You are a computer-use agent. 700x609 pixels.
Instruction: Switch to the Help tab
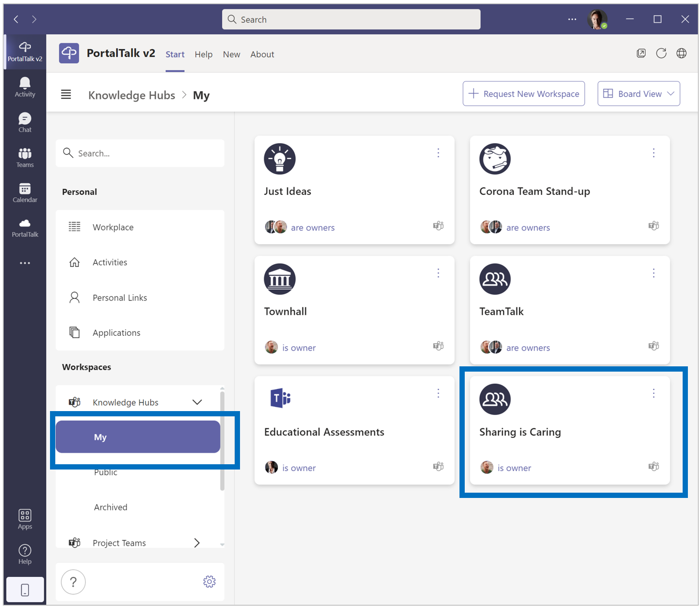pos(204,54)
